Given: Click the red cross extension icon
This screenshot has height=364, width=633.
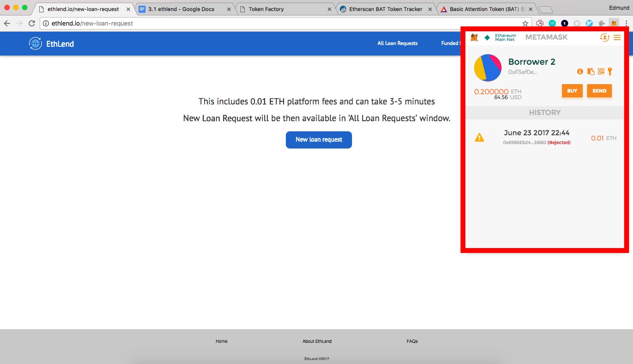Looking at the screenshot, I should 539,23.
